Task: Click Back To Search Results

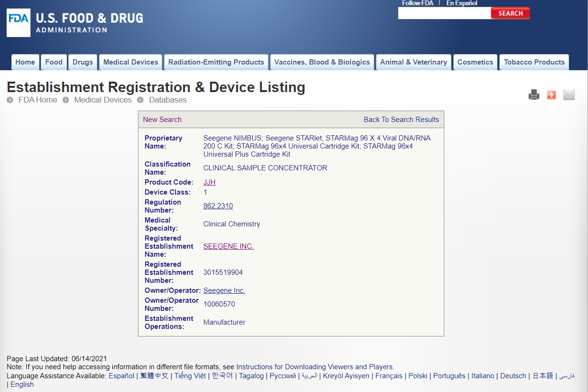Action: point(401,120)
